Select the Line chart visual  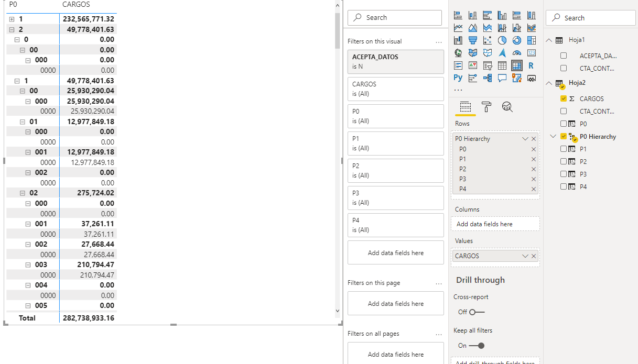tap(458, 28)
